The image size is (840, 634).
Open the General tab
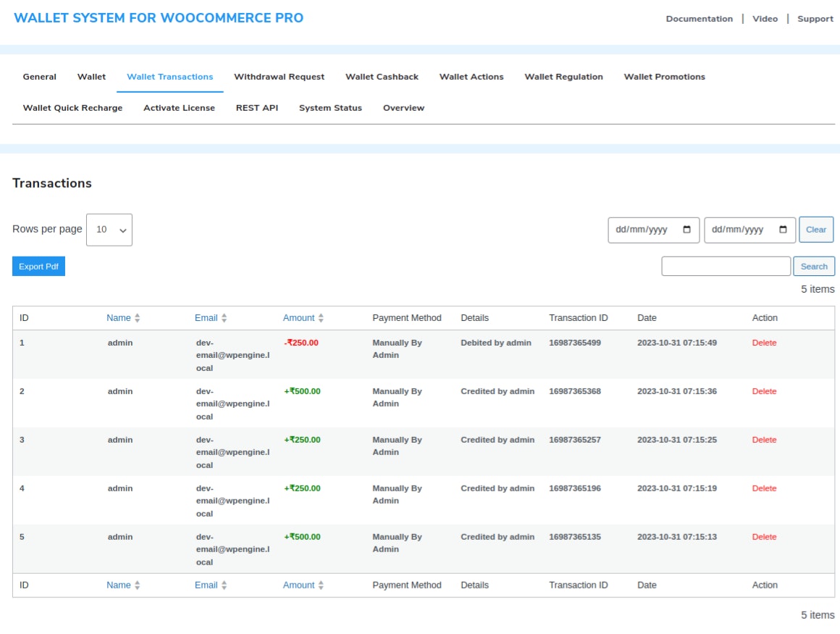point(40,77)
